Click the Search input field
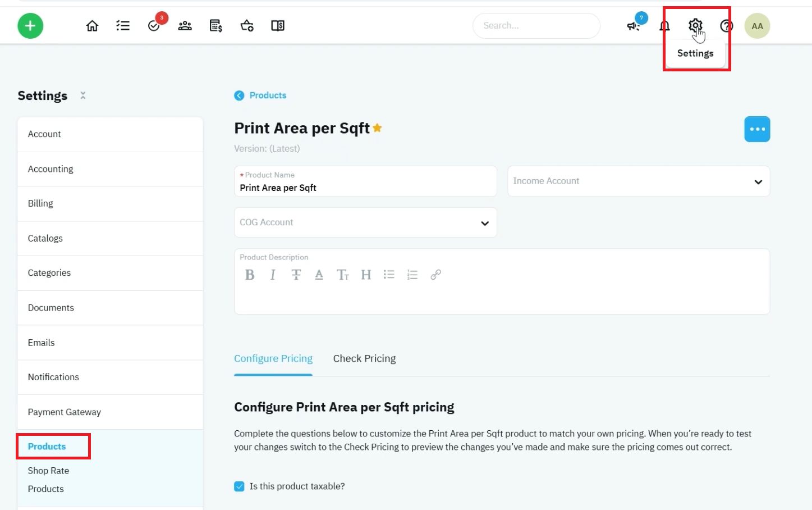812x510 pixels. 536,26
